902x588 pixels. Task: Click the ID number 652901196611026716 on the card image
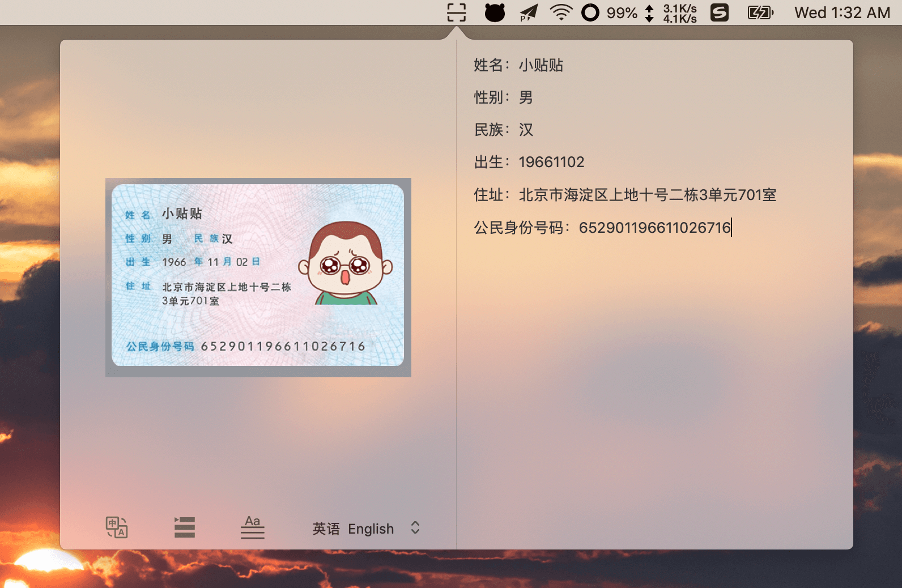click(x=283, y=346)
